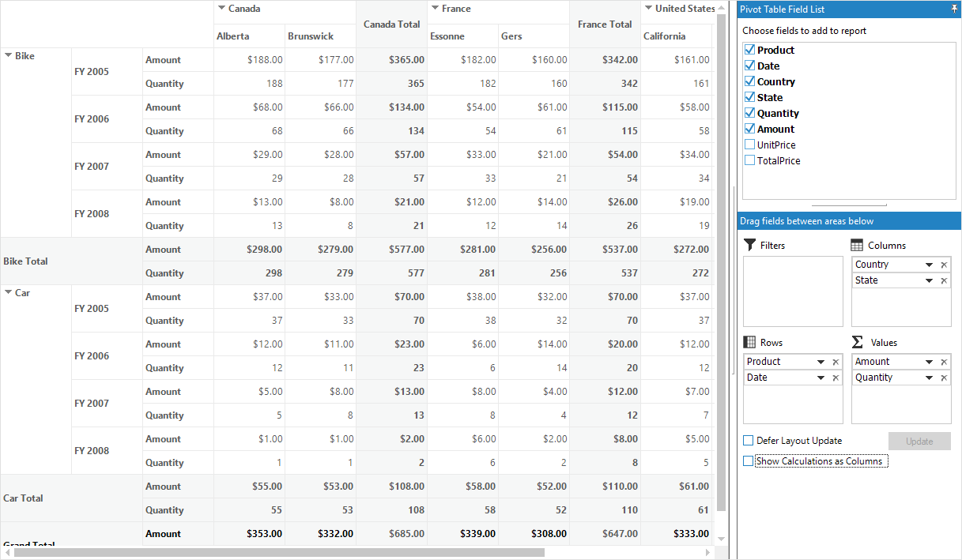The image size is (962, 560).
Task: Open the State field dropdown arrow
Action: click(929, 280)
